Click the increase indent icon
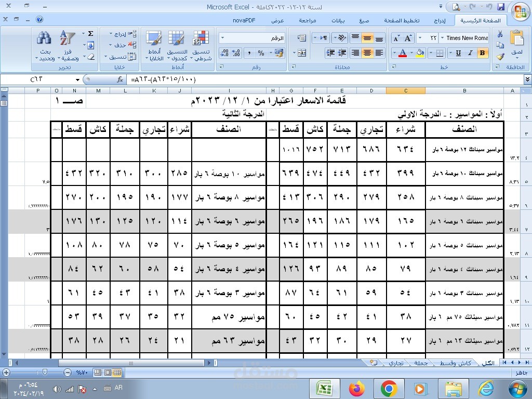The width and height of the screenshot is (532, 399). [330, 53]
